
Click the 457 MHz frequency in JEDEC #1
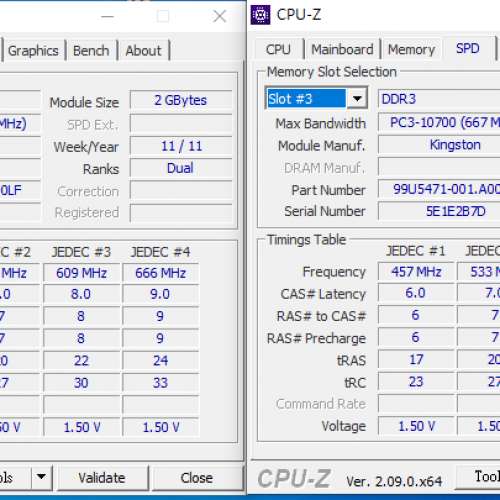[416, 272]
